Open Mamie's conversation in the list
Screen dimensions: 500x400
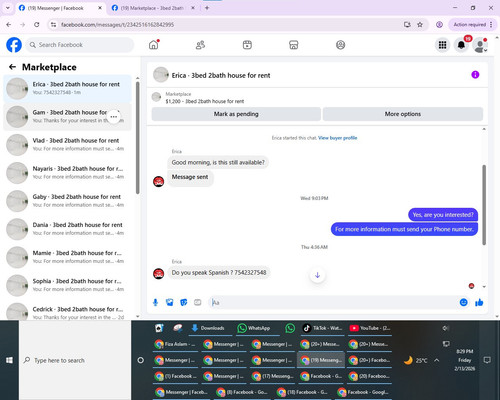click(68, 257)
